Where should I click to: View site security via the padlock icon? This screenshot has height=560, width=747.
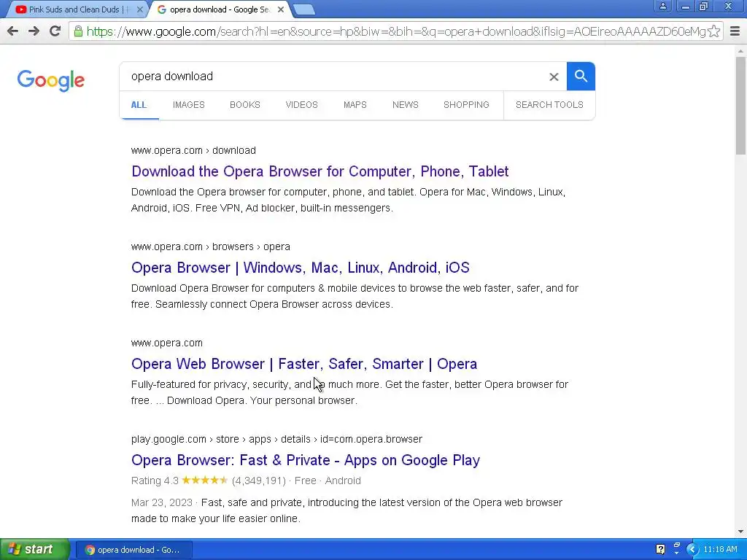[x=78, y=31]
